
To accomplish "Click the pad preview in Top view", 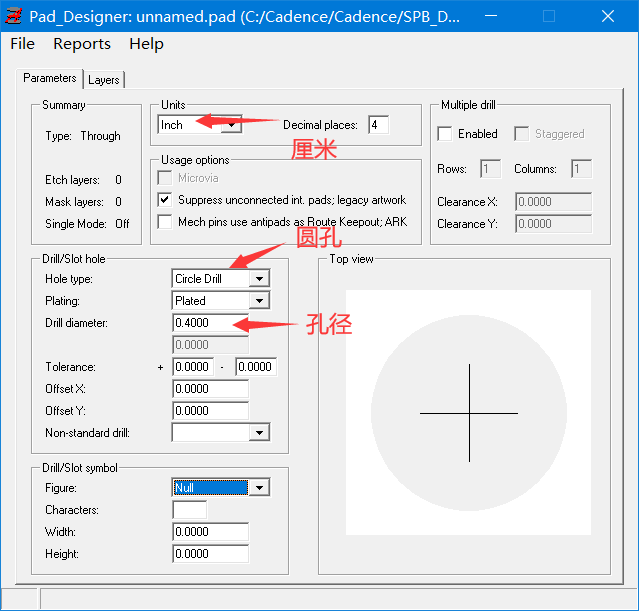I will tap(468, 412).
